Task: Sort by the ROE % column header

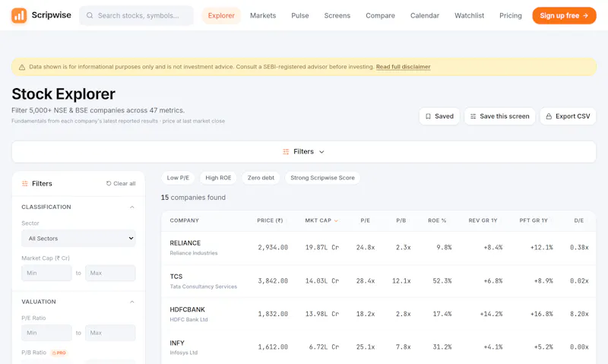Action: [x=437, y=220]
